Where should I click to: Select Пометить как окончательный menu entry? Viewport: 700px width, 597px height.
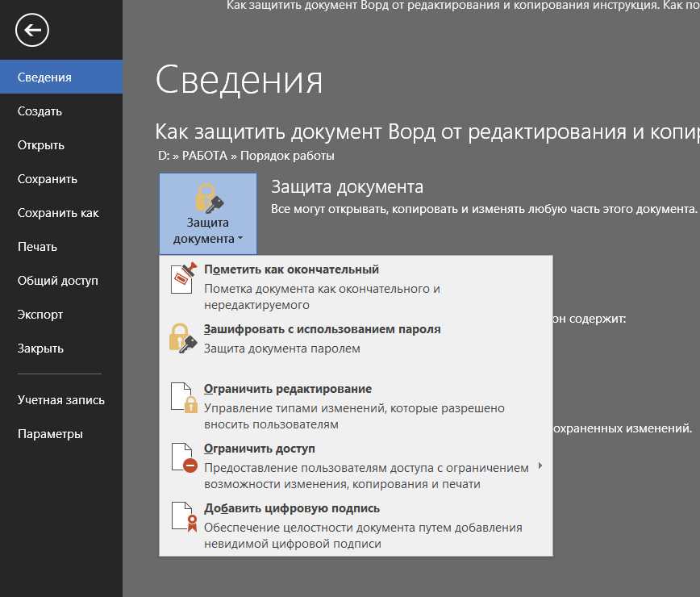point(356,286)
